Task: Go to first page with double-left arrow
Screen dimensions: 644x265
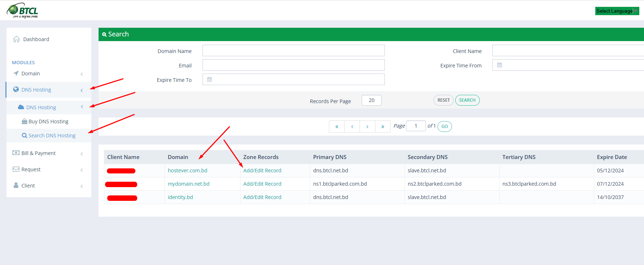Action: tap(337, 127)
